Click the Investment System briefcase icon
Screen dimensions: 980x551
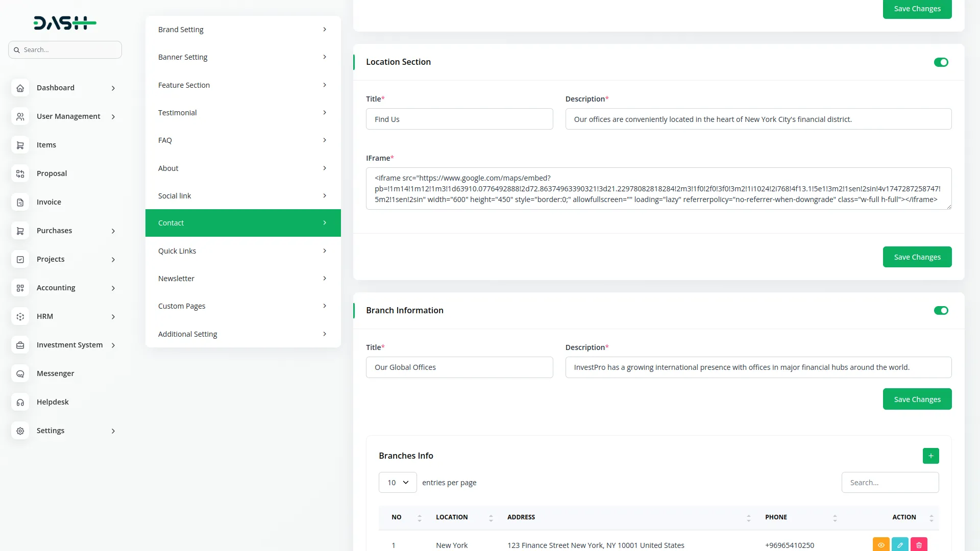pyautogui.click(x=20, y=345)
